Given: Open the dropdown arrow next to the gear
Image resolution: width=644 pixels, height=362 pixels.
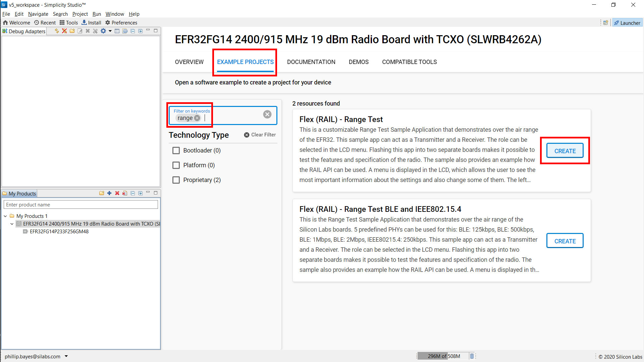Looking at the screenshot, I should pos(110,31).
